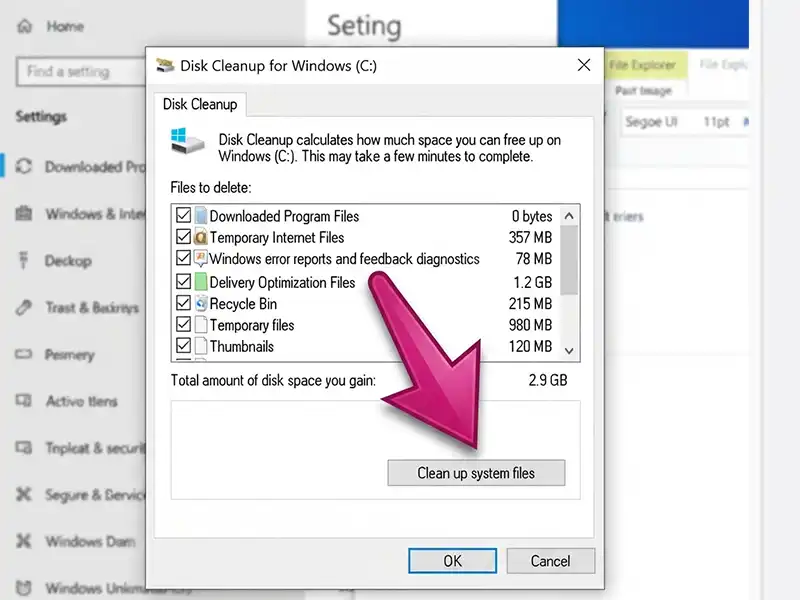Click the Windows drive icon in dialog

click(x=187, y=141)
